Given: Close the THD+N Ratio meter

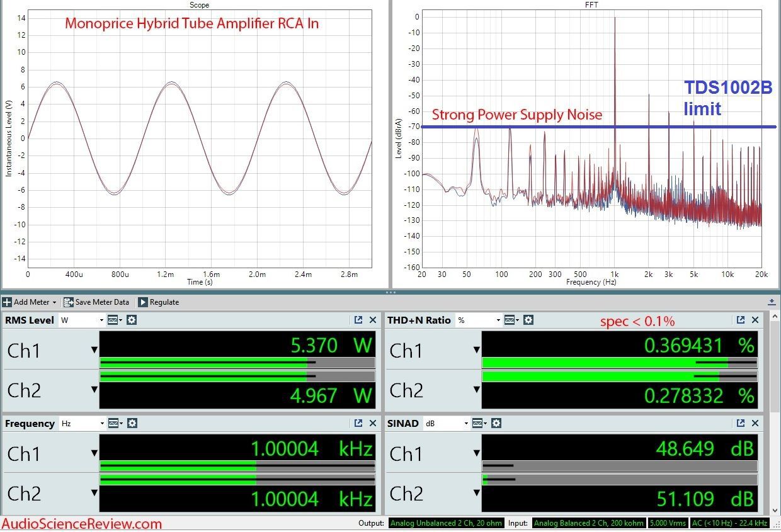Looking at the screenshot, I should (755, 320).
